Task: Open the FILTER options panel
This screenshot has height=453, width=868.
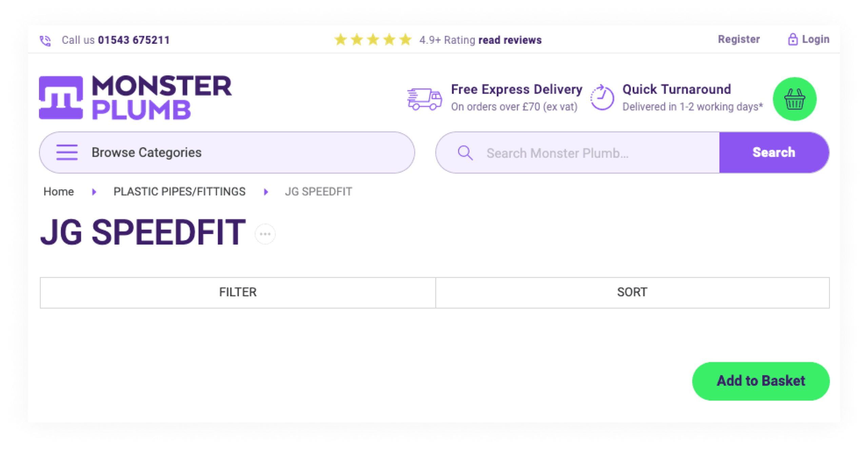Action: (238, 292)
